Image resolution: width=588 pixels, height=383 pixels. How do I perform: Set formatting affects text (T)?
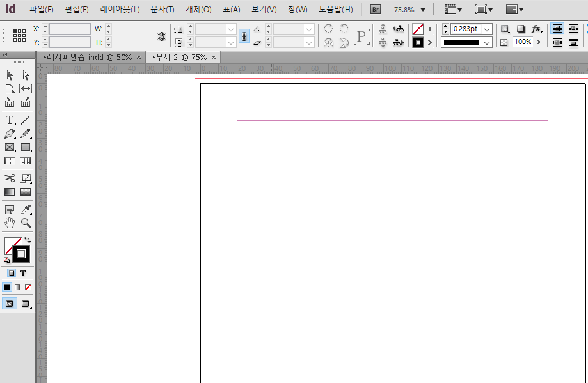23,273
